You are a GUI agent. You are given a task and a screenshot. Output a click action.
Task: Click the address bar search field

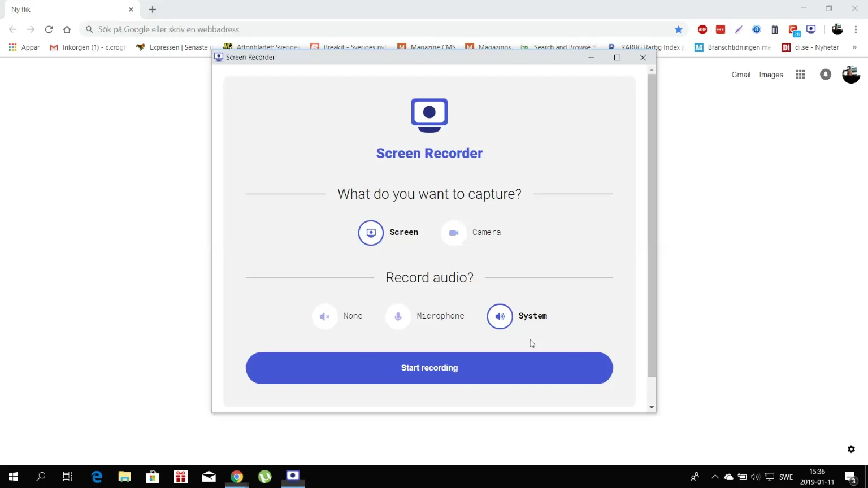pyautogui.click(x=384, y=29)
